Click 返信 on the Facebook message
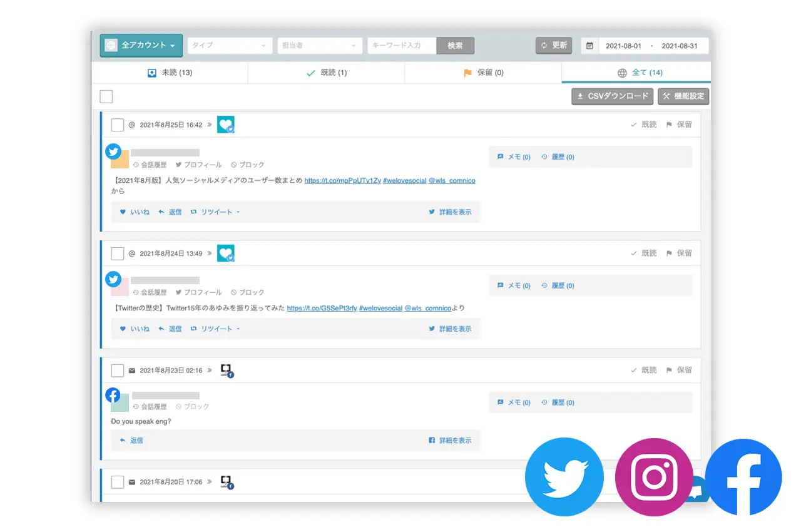The width and height of the screenshot is (801, 532). [x=131, y=441]
